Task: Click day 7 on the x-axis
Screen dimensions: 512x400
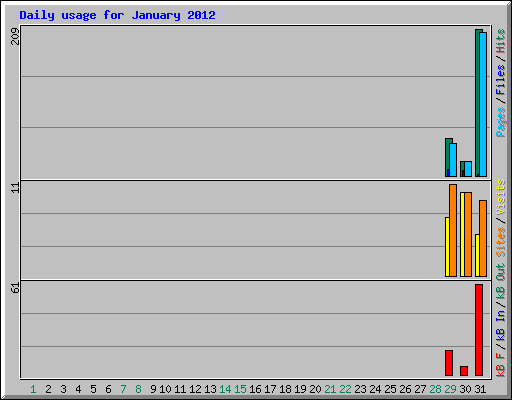Action: 123,389
